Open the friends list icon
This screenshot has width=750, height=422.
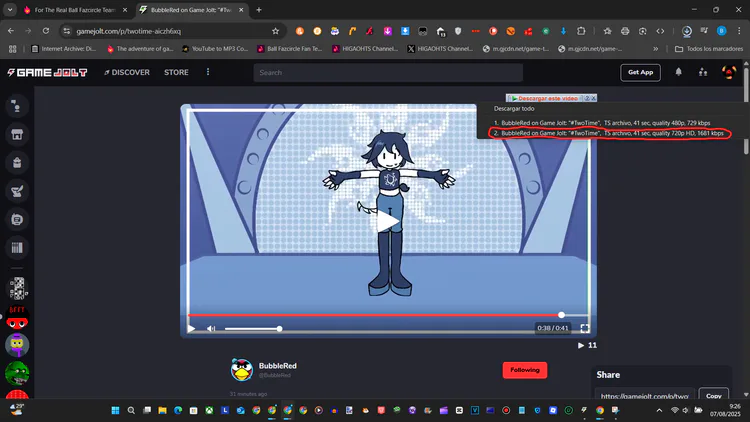(703, 72)
